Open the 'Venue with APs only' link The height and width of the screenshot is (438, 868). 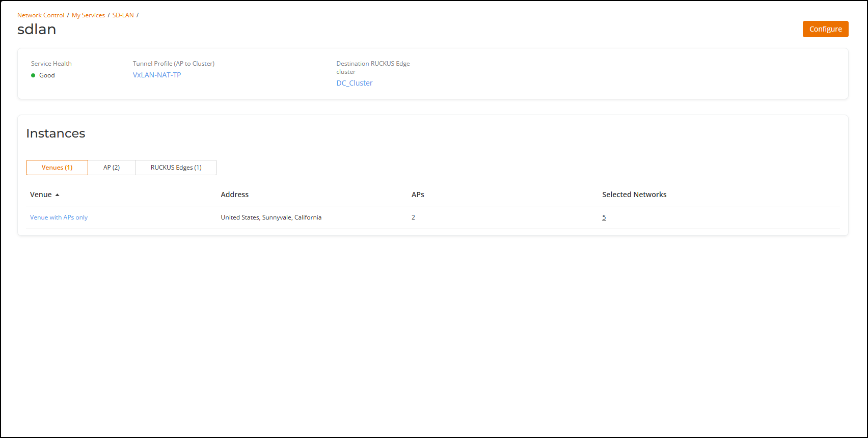[x=59, y=217]
